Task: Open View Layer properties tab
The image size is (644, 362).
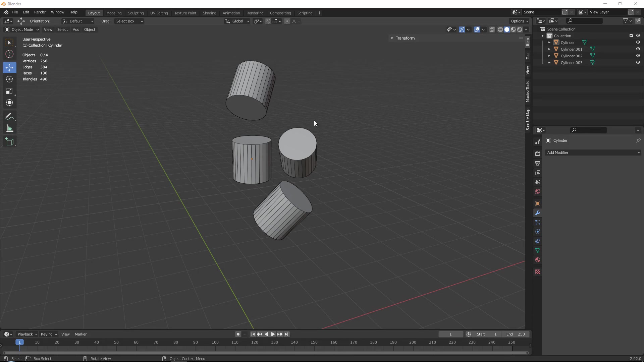Action: pyautogui.click(x=538, y=172)
